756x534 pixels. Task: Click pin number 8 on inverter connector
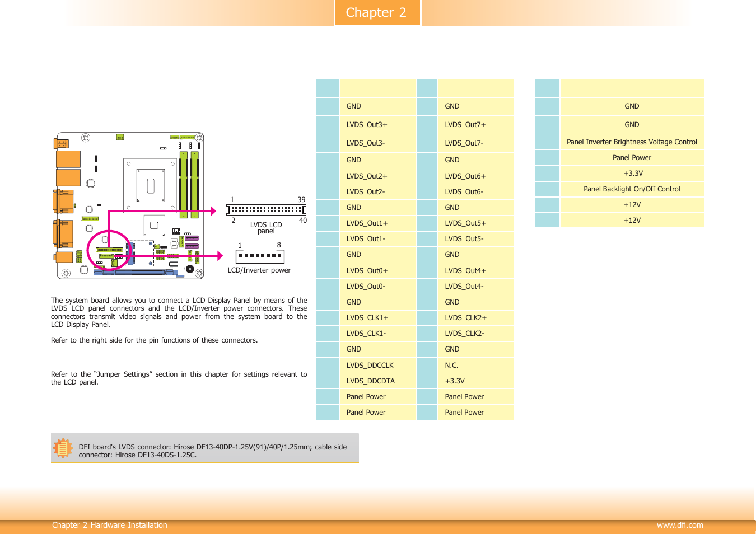[279, 245]
